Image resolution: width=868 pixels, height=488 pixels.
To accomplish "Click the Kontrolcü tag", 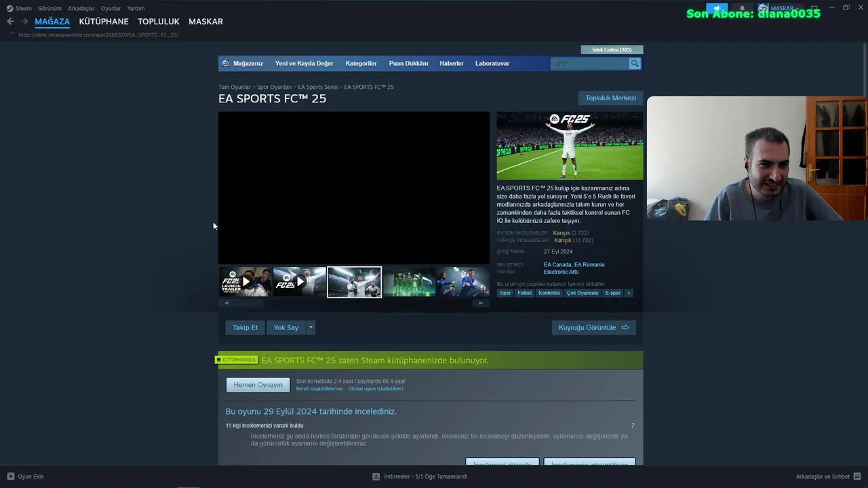I will [549, 293].
